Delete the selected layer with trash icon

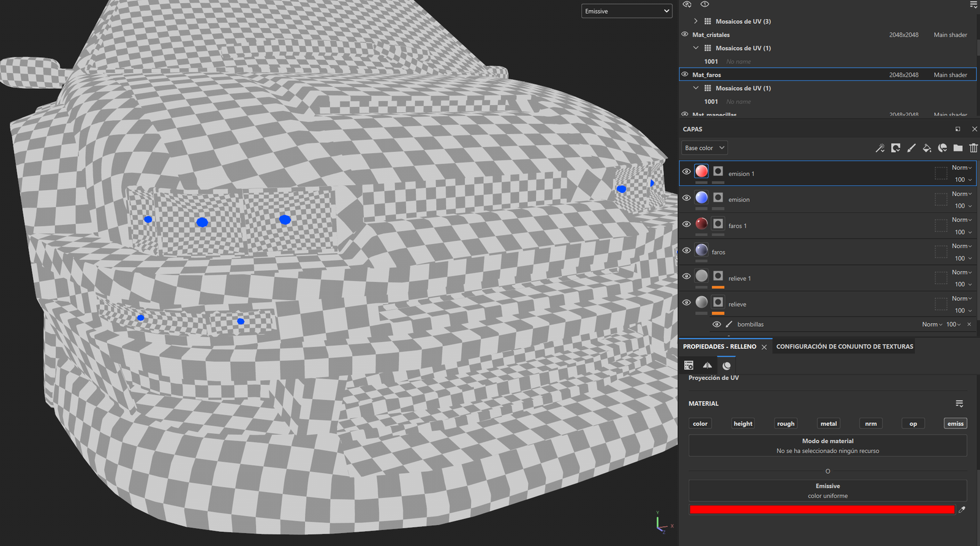point(973,148)
